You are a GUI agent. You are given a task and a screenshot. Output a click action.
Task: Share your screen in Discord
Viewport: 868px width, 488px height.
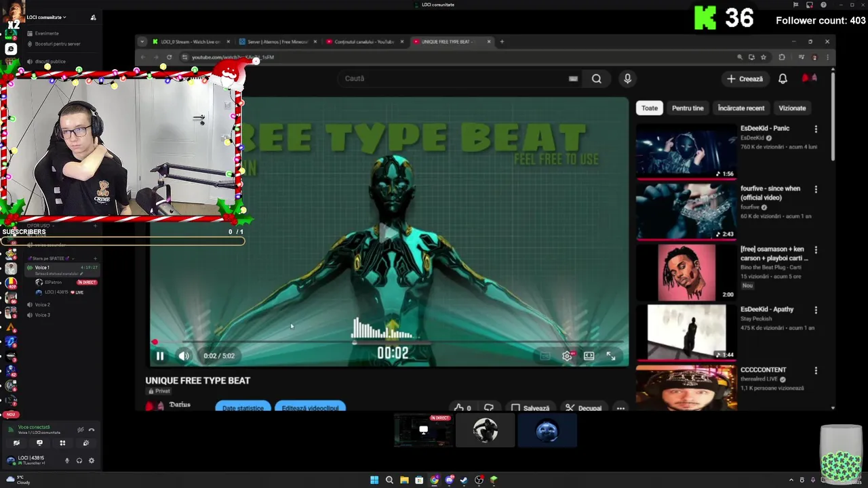[39, 443]
